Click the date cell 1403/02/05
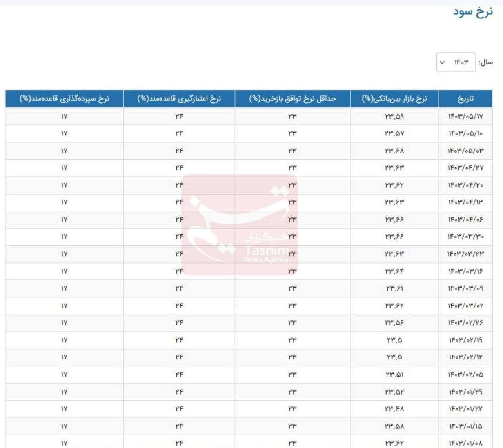 (x=465, y=375)
